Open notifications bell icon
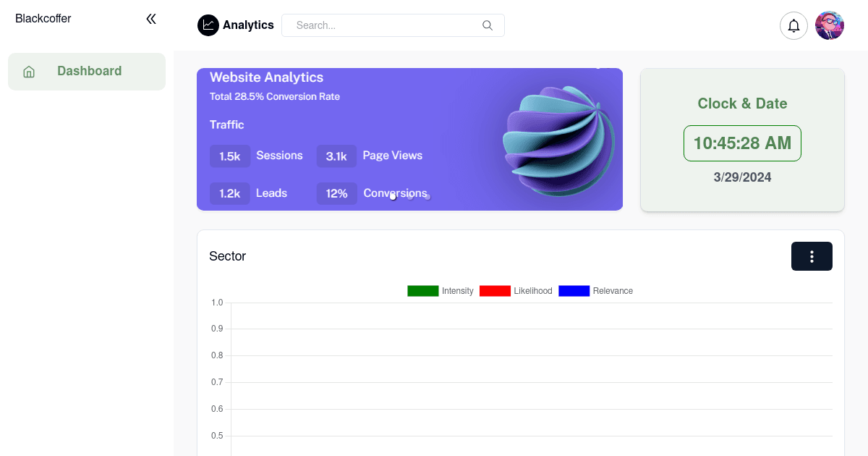The height and width of the screenshot is (456, 868). pos(793,25)
